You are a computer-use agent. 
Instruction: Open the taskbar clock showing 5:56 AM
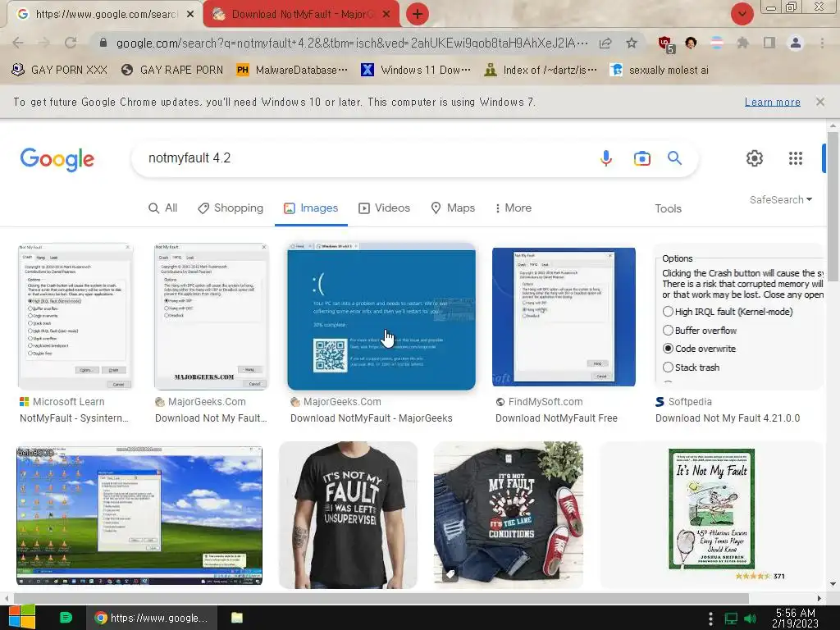(x=795, y=618)
